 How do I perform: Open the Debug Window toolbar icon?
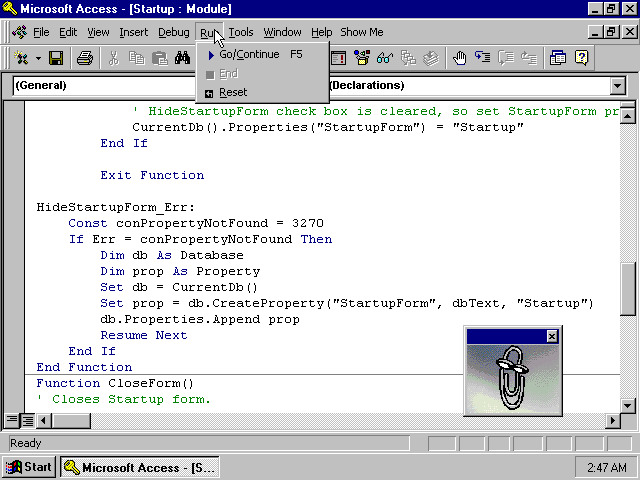point(338,58)
